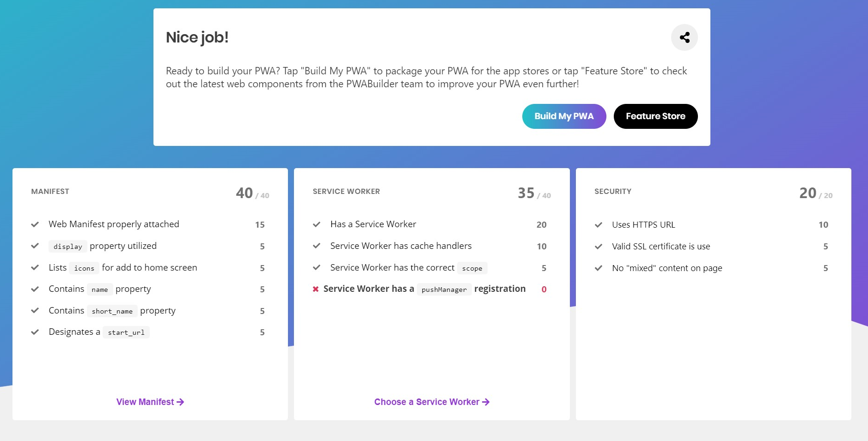Click the short_name code chip
868x441 pixels.
[111, 311]
